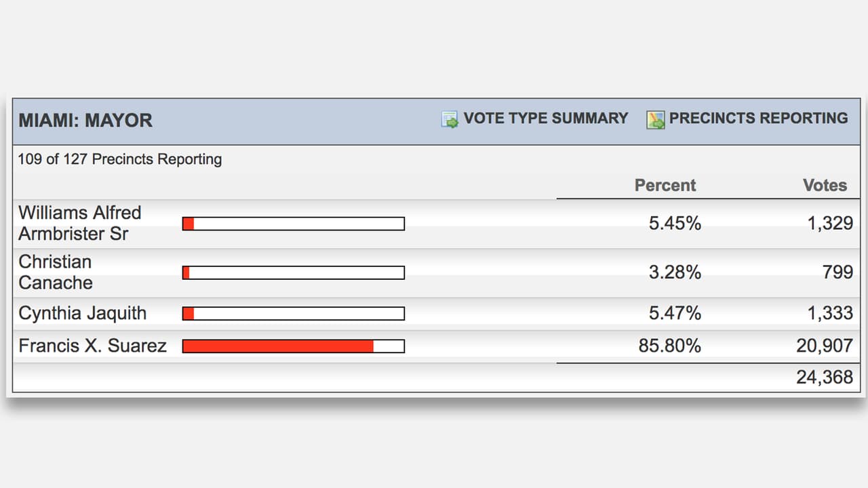Select candidate name Cynthia Jaquith
Viewport: 868px width, 488px height.
pos(82,313)
